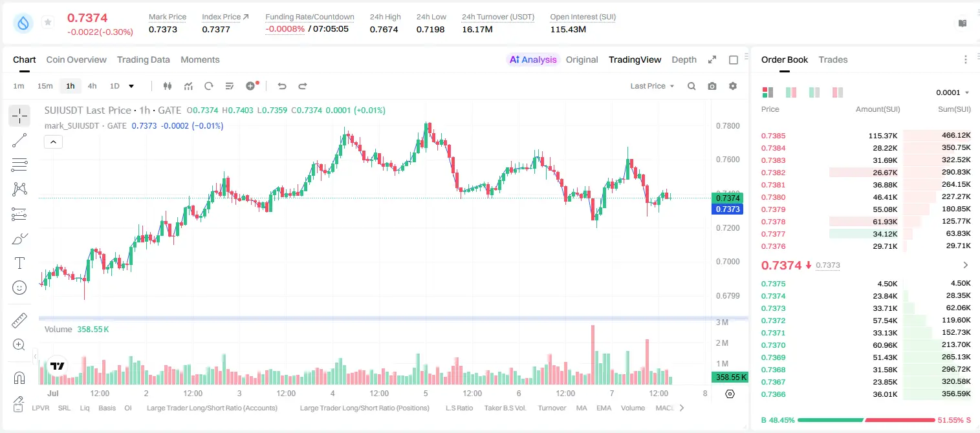Open the Last Price dropdown
This screenshot has width=980, height=433.
[652, 86]
